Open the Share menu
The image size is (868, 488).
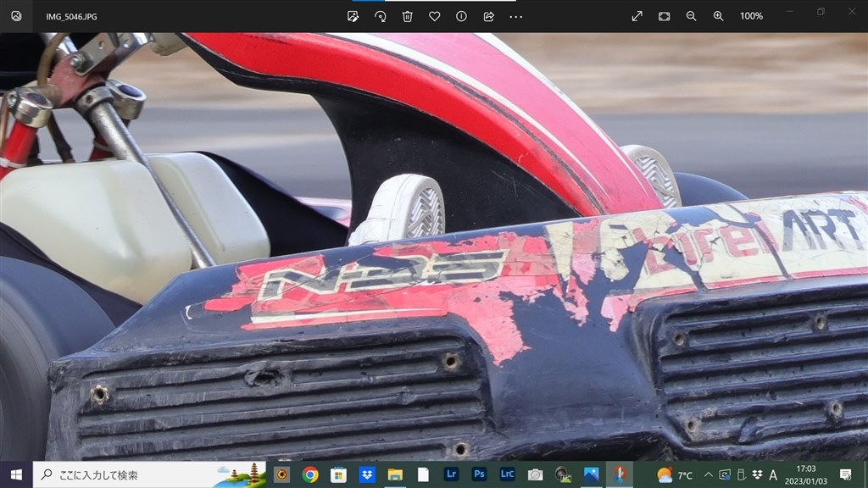point(489,17)
